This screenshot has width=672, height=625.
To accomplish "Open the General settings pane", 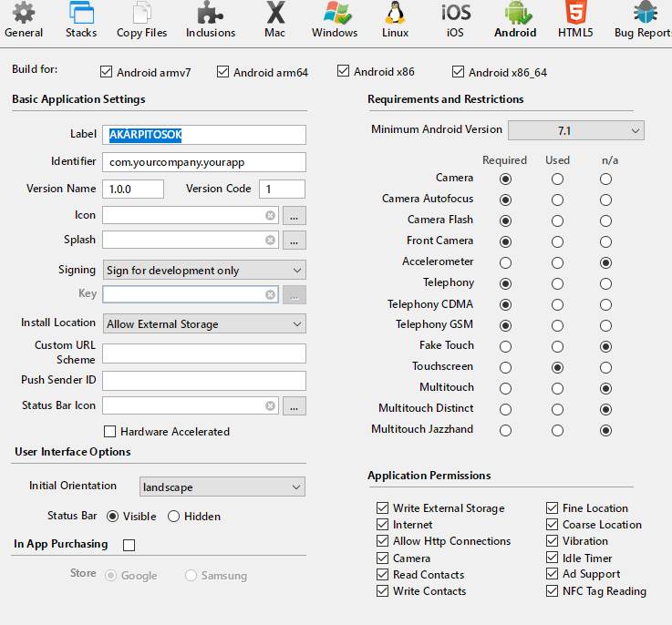I will 24,21.
